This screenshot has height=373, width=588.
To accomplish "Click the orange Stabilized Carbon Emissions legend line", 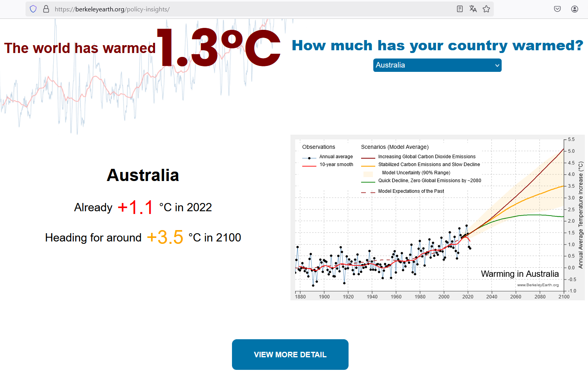I will (x=368, y=165).
